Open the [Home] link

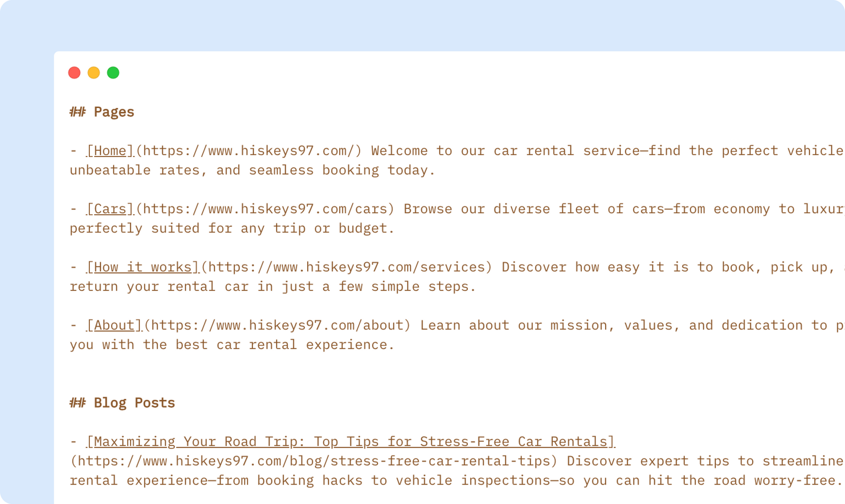110,151
